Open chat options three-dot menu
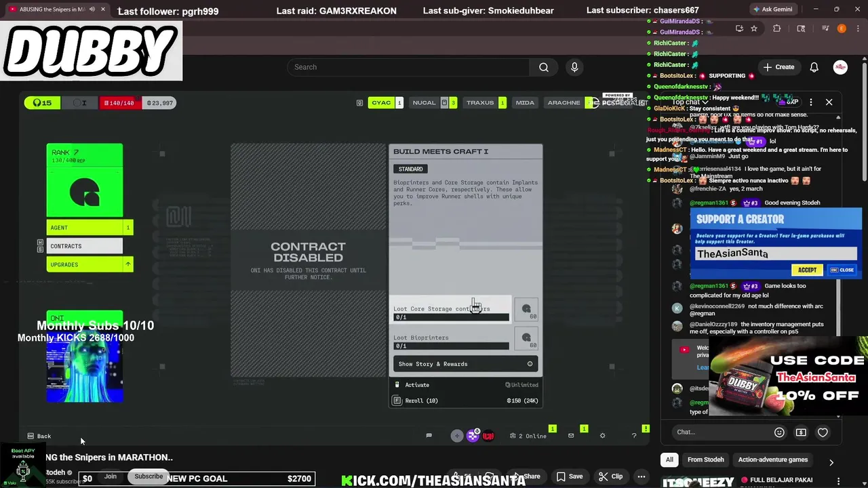Image resolution: width=868 pixels, height=488 pixels. (x=811, y=102)
